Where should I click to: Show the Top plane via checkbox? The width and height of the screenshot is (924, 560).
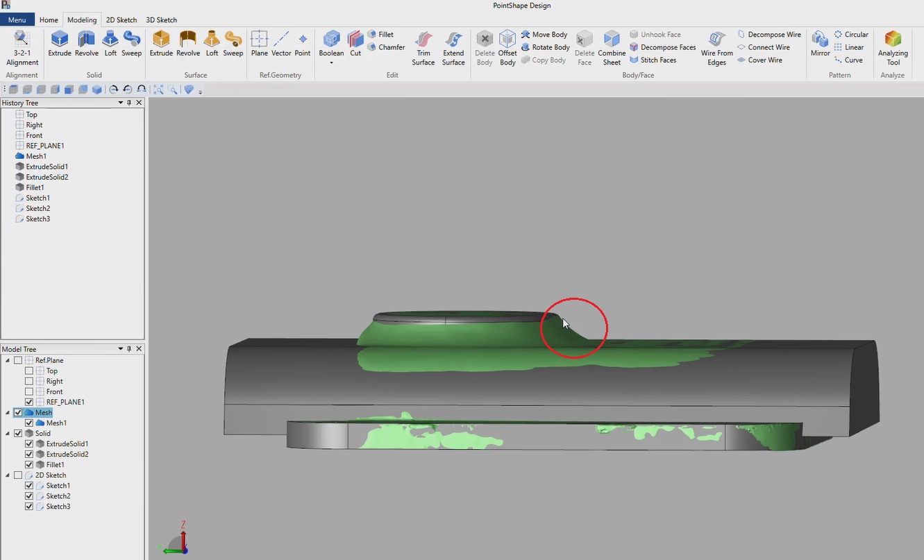(x=29, y=371)
